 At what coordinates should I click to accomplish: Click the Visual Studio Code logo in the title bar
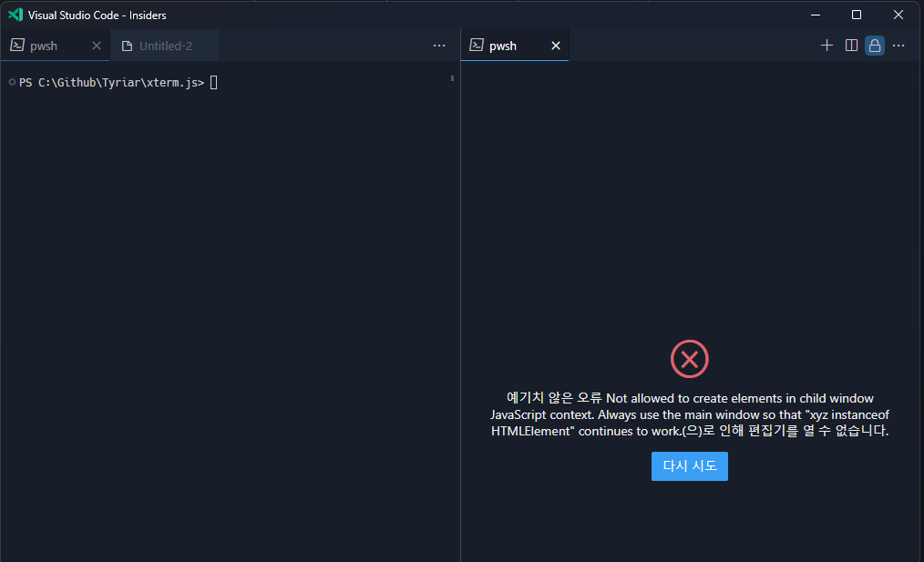pyautogui.click(x=15, y=15)
